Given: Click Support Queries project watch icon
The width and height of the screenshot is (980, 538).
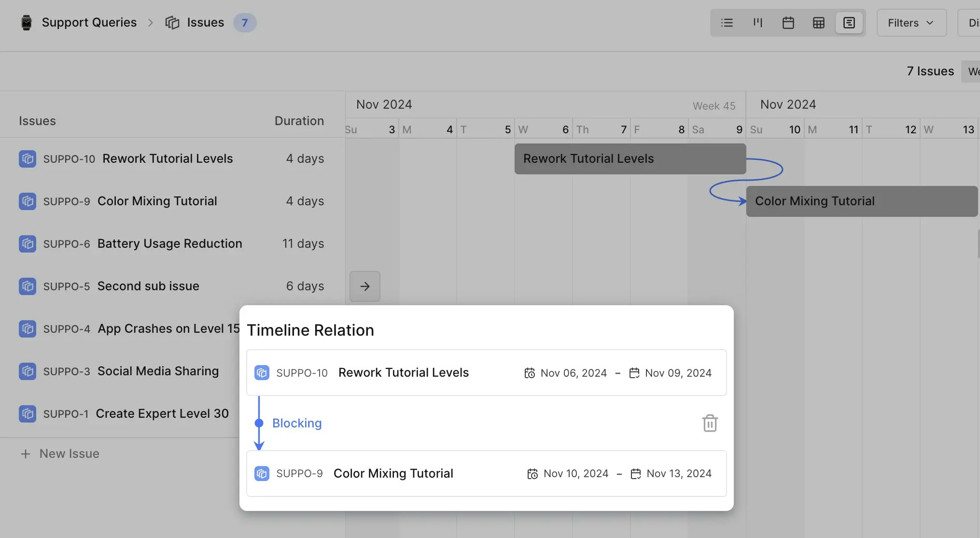Looking at the screenshot, I should pos(27,23).
